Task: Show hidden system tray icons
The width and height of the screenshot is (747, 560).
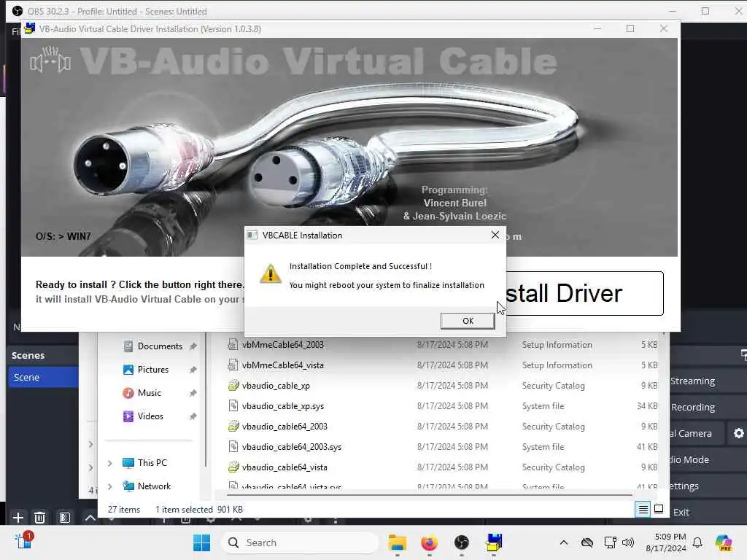Action: tap(564, 542)
